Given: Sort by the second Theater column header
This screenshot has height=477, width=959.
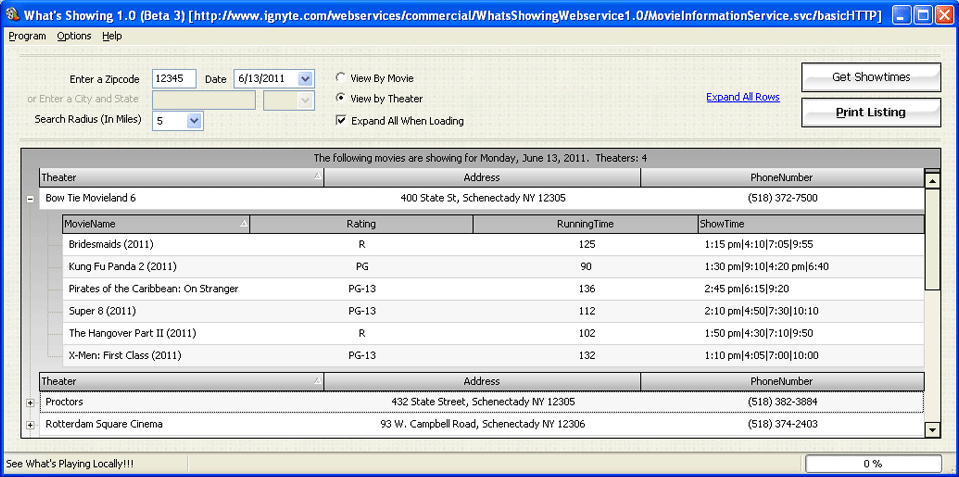Looking at the screenshot, I should [182, 382].
